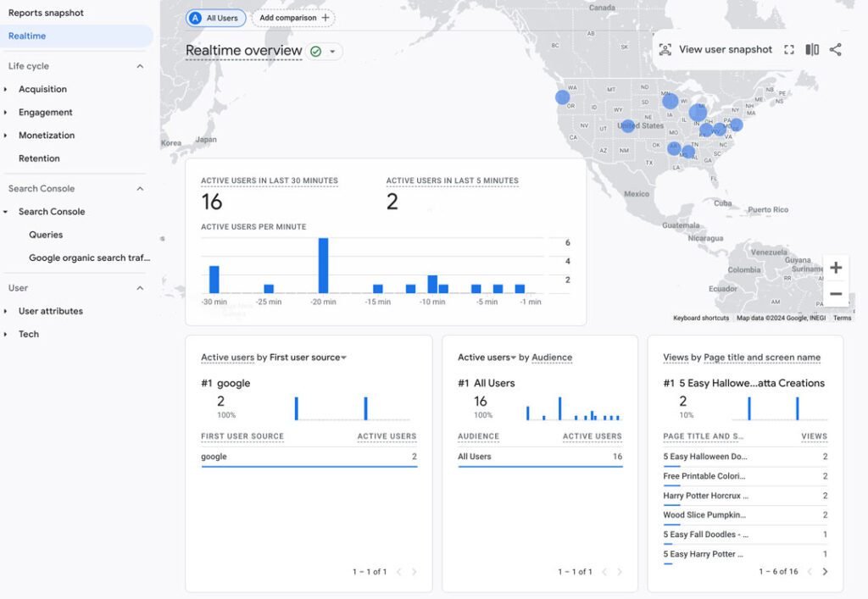Screen dimensions: 868x599
Task: Click the View user snapshot icon
Action: [x=665, y=50]
